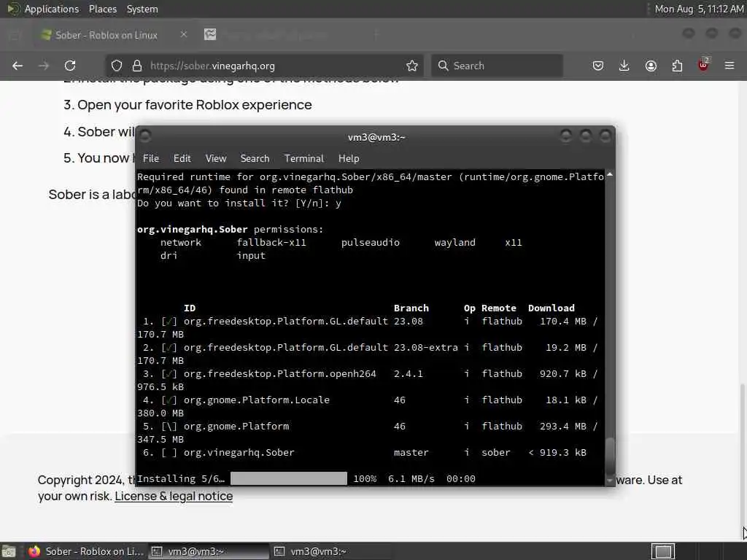The height and width of the screenshot is (560, 747).
Task: Open the Pocket save icon
Action: click(x=598, y=66)
